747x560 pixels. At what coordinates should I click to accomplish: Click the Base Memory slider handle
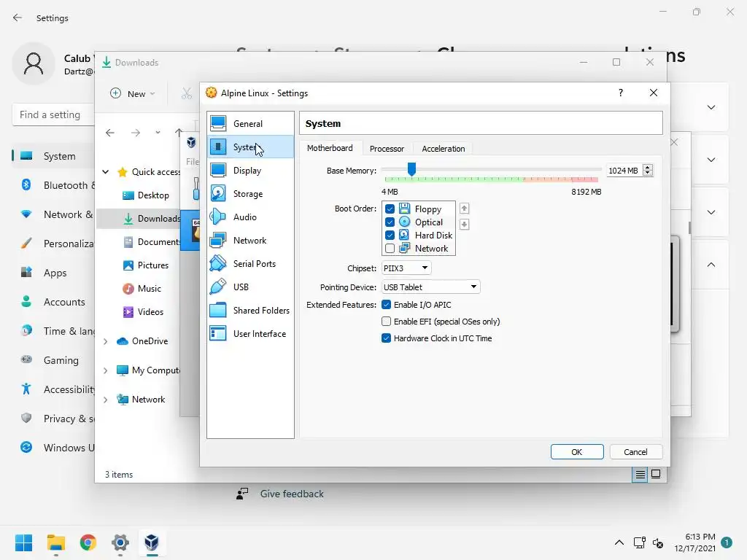pos(411,168)
